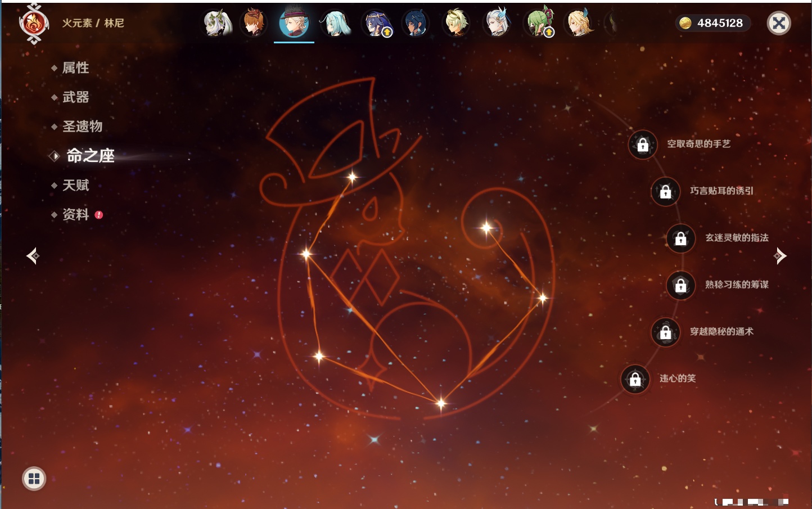Click constellation name 违心的笑
The height and width of the screenshot is (509, 812).
(678, 379)
